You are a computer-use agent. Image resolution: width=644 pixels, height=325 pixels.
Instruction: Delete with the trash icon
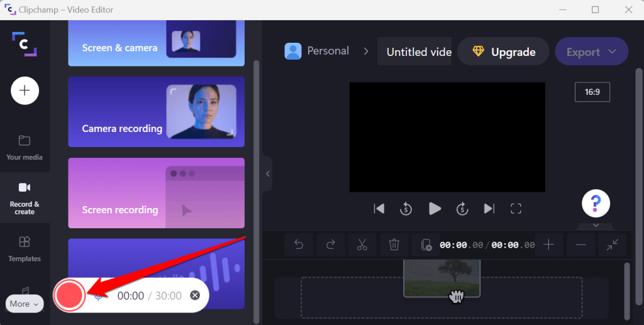[x=394, y=245]
